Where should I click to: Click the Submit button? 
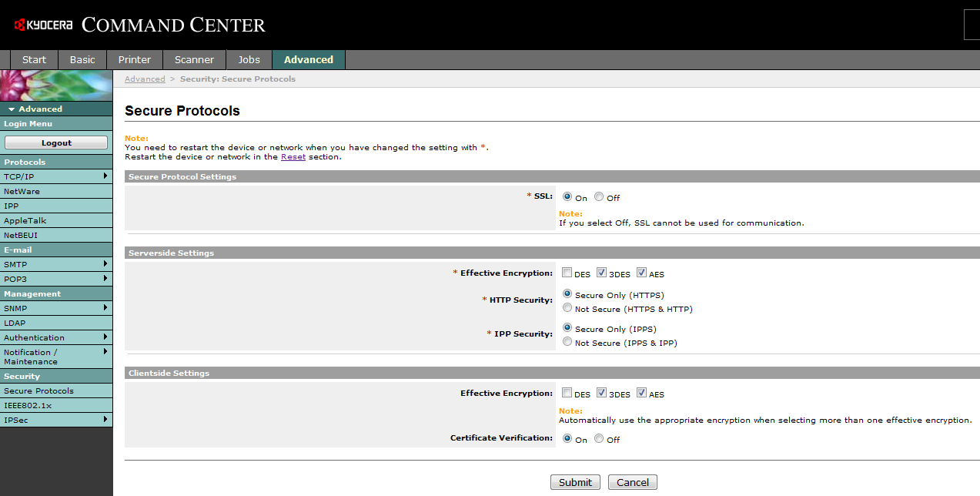[x=575, y=481]
